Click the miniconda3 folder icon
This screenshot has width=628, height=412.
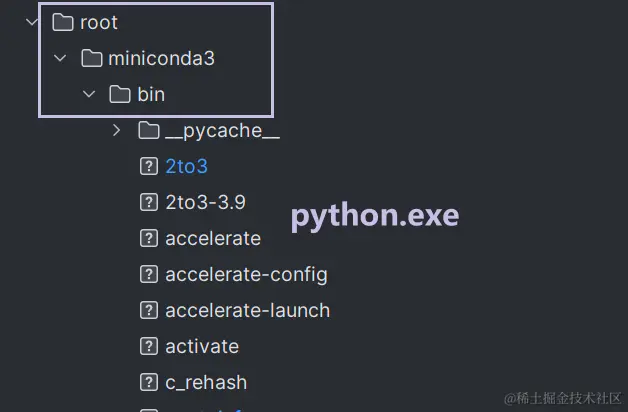coord(91,58)
